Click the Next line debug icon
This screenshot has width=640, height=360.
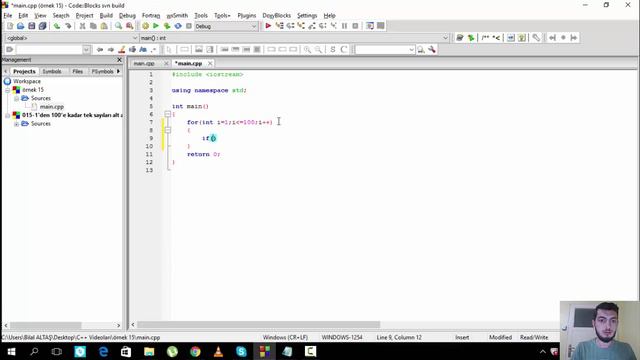tap(290, 26)
